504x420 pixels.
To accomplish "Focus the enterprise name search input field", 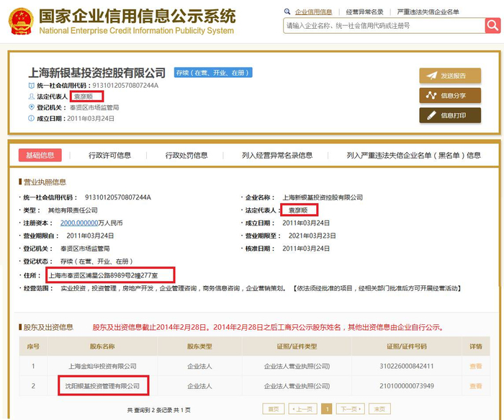I will (x=384, y=26).
